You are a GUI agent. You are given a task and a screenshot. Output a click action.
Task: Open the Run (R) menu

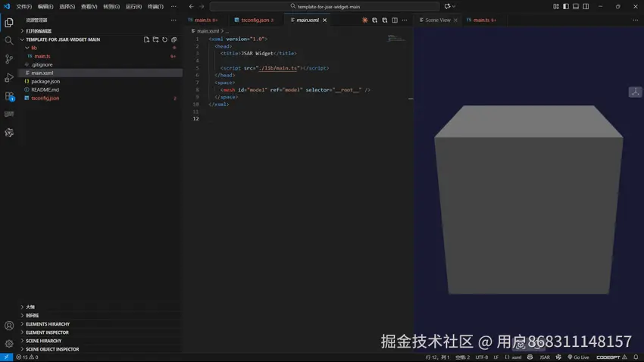pos(133,7)
